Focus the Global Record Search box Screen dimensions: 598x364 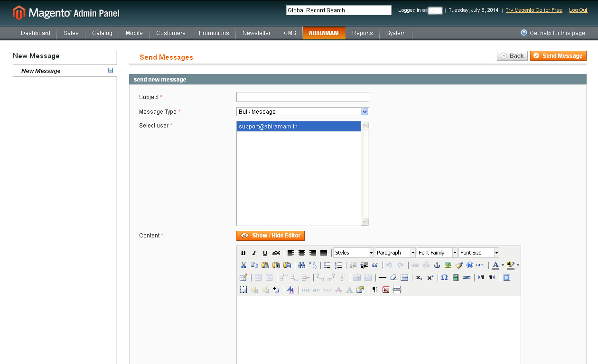339,10
